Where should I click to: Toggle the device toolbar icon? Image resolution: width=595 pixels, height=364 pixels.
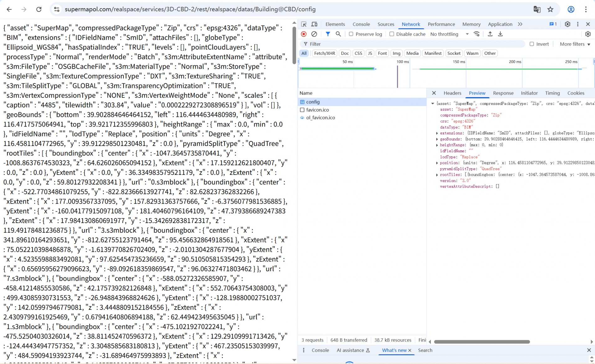[x=314, y=24]
